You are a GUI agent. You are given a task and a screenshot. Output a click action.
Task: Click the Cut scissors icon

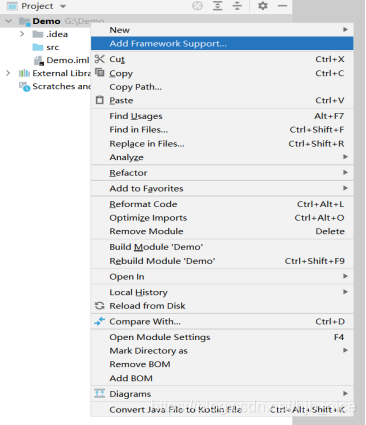[x=99, y=59]
